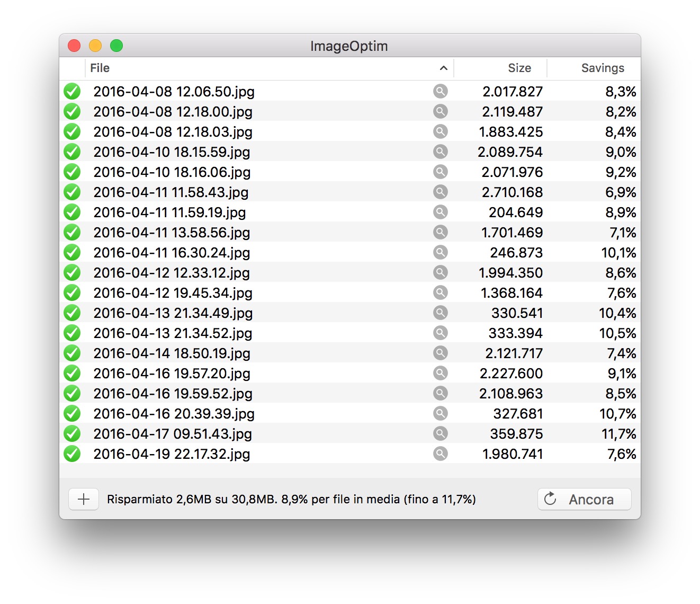The width and height of the screenshot is (700, 604).
Task: Open preview magnifier for 2016-04-10 18.15.59.jpg
Action: (x=441, y=152)
